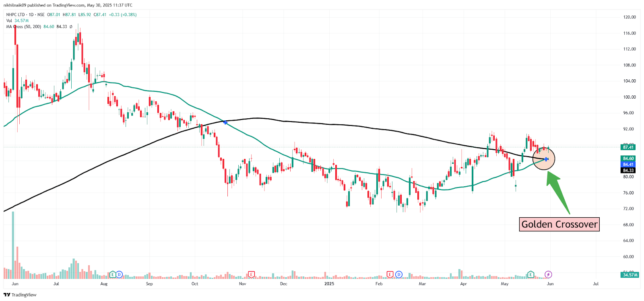Click the purple lightning event icon near Jun
The width and height of the screenshot is (644, 301).
click(548, 274)
